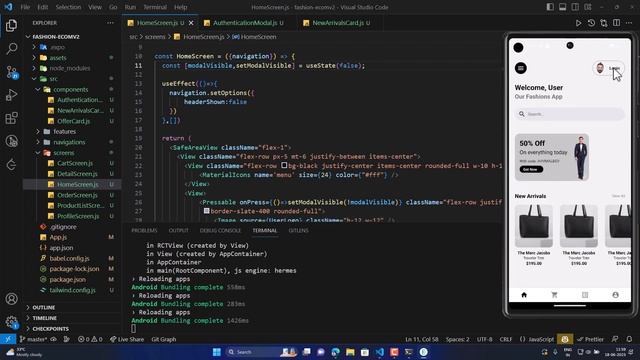Switch to the PROBLEMS panel tab
The width and height of the screenshot is (640, 360).
144,231
